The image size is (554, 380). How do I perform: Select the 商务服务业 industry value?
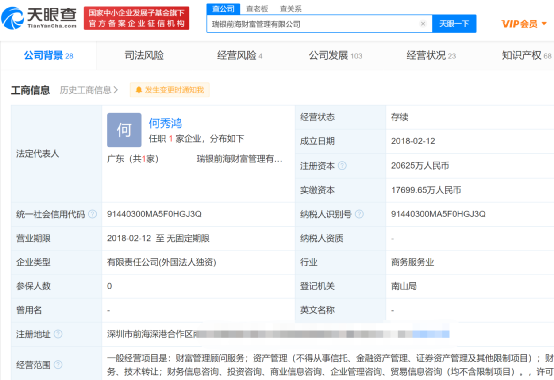click(412, 262)
